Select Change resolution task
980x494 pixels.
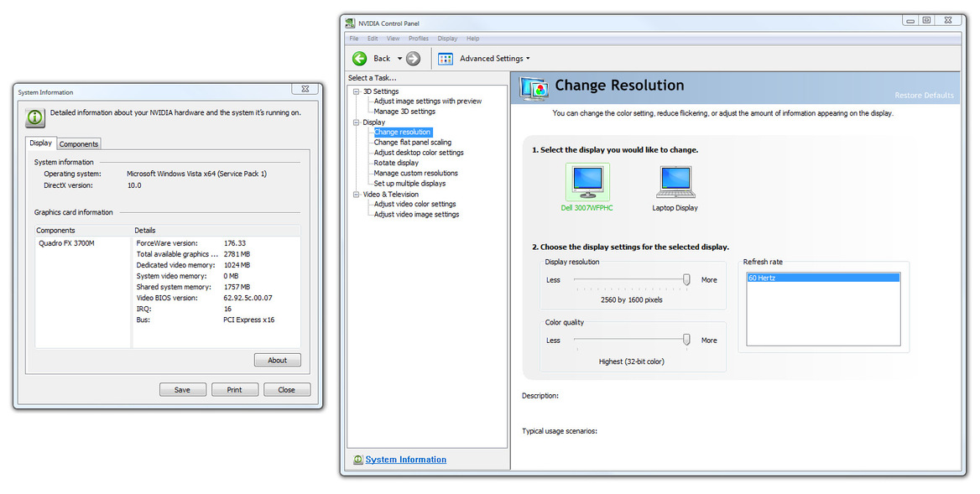(403, 133)
